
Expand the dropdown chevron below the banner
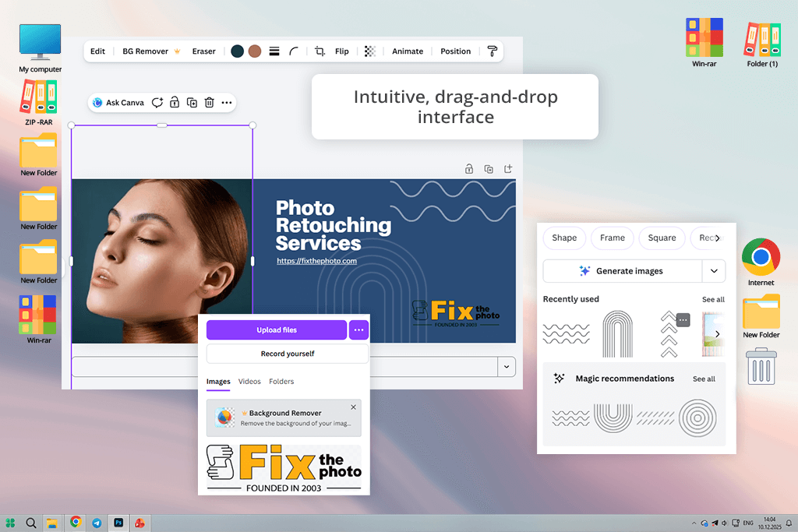click(507, 367)
